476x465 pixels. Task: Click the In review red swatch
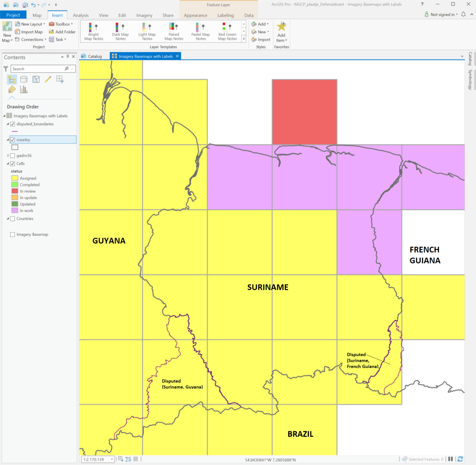click(15, 191)
